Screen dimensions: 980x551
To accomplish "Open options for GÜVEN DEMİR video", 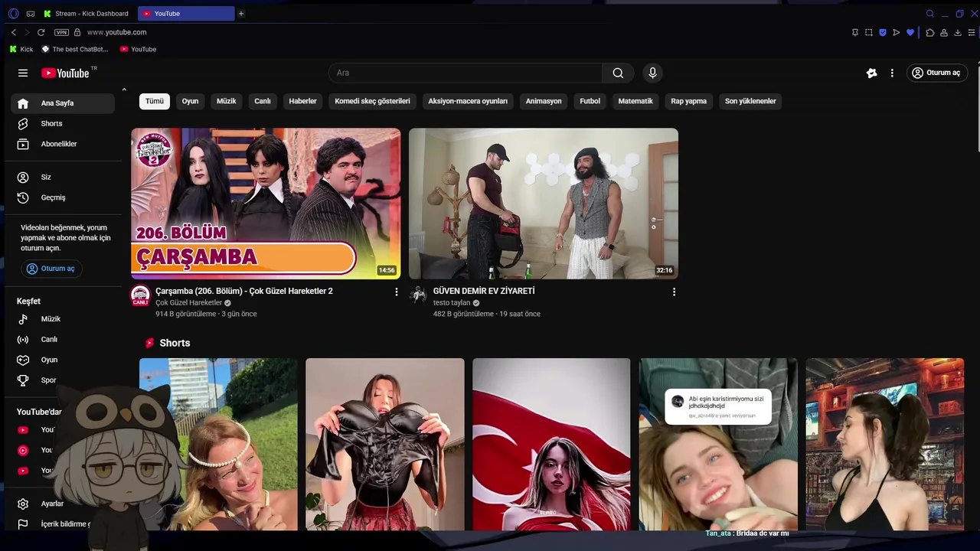I will tap(674, 292).
